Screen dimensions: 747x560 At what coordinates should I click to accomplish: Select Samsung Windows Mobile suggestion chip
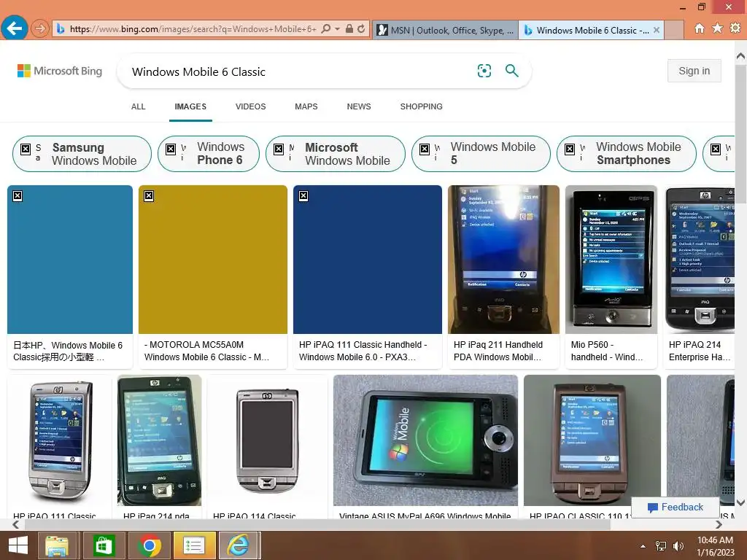pyautogui.click(x=82, y=154)
